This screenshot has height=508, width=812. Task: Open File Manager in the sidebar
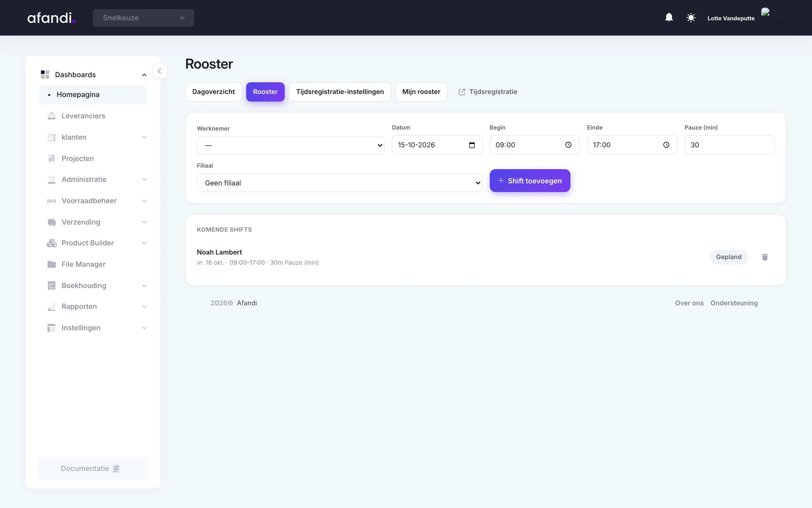click(93, 264)
